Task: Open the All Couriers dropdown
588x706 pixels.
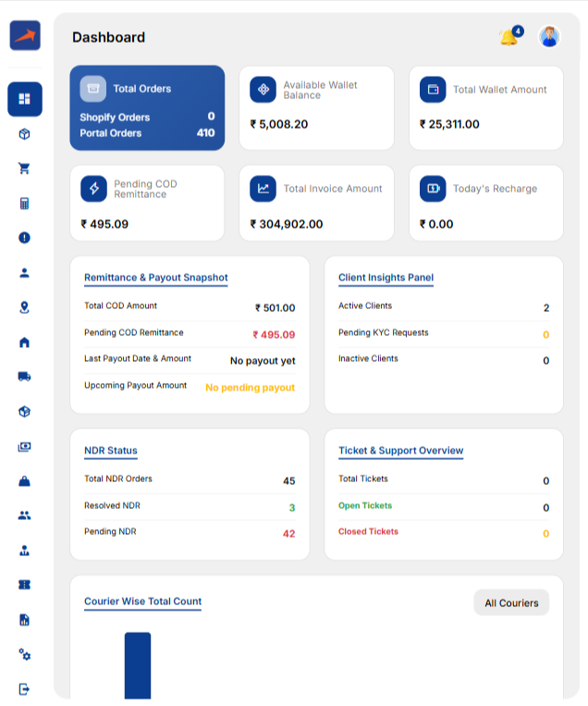Action: click(x=511, y=603)
